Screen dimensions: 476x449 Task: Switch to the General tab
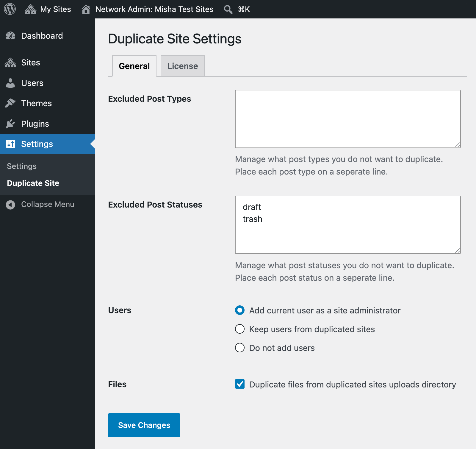tap(134, 66)
